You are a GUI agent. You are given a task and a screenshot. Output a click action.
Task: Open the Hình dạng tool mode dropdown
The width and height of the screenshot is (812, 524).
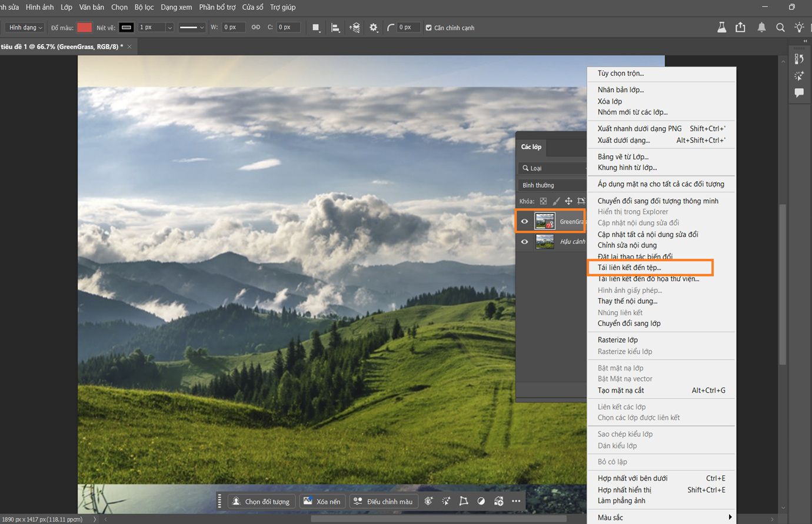pos(25,28)
